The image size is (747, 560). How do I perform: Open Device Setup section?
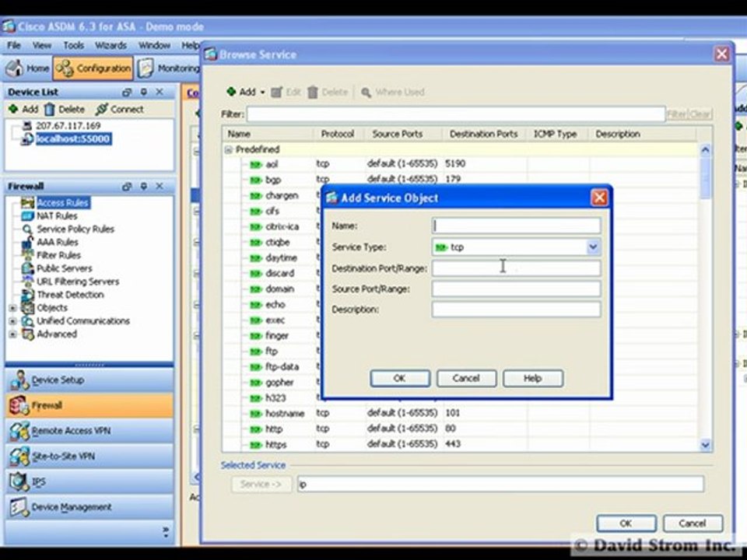click(x=89, y=380)
